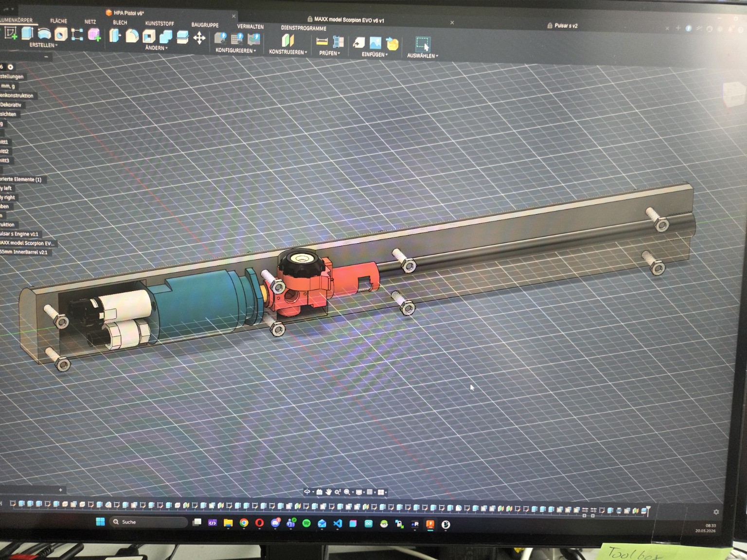Click the purple Create Form icon

[x=94, y=35]
